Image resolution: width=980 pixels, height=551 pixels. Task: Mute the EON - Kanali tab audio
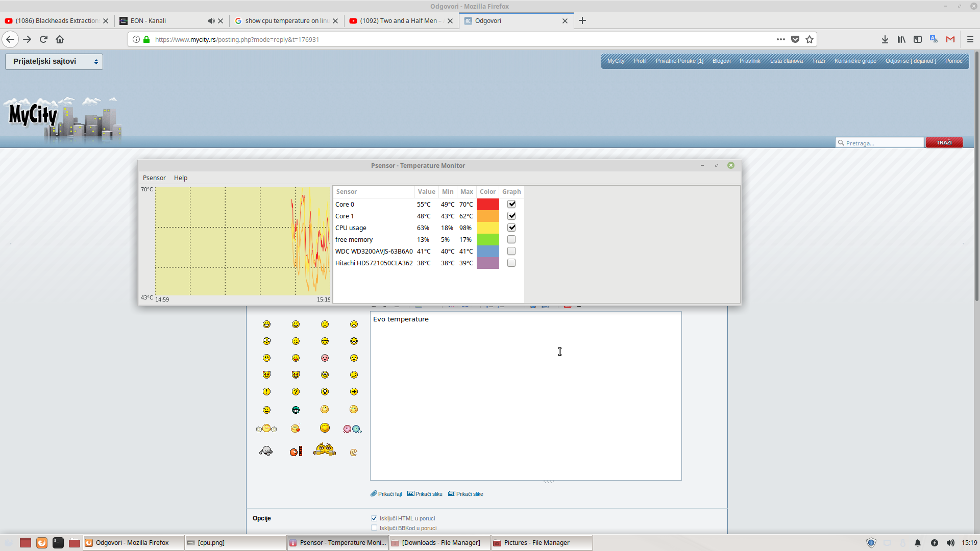(x=211, y=21)
